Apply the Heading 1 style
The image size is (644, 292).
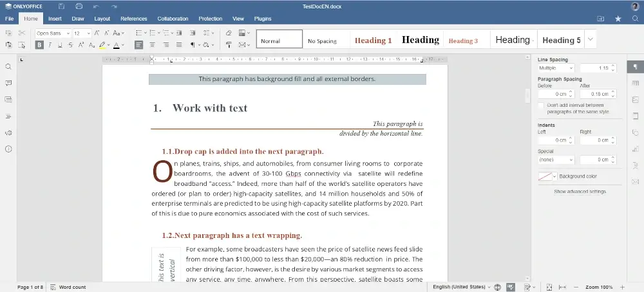tap(374, 40)
